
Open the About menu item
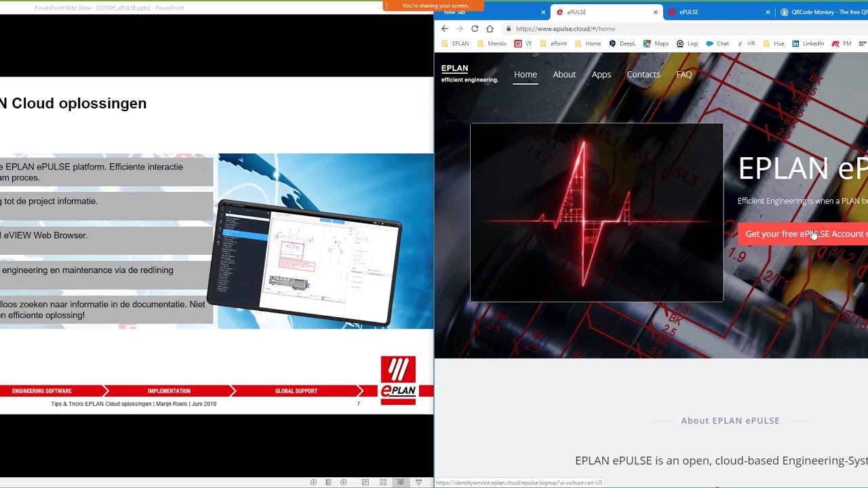564,75
